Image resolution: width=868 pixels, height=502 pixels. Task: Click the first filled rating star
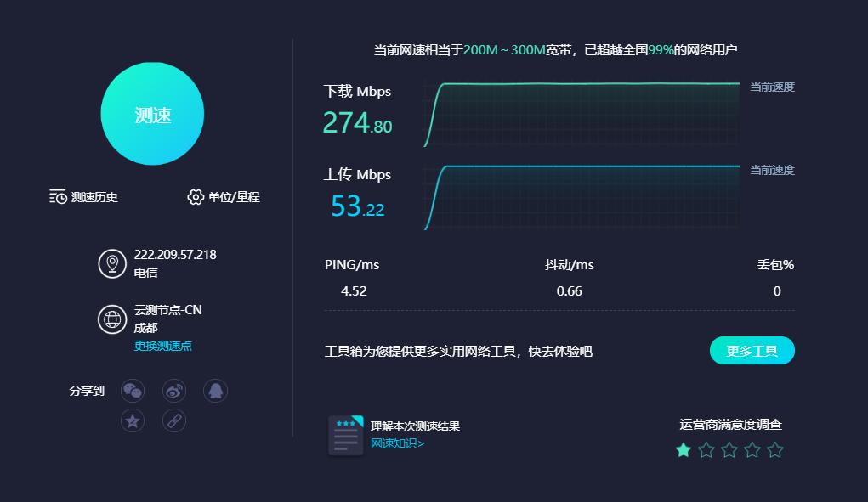click(x=684, y=450)
